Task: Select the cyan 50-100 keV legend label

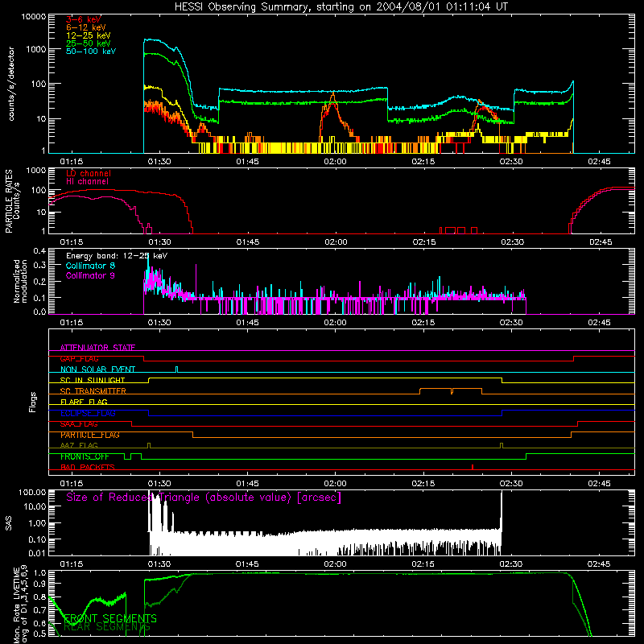Action: tap(91, 52)
